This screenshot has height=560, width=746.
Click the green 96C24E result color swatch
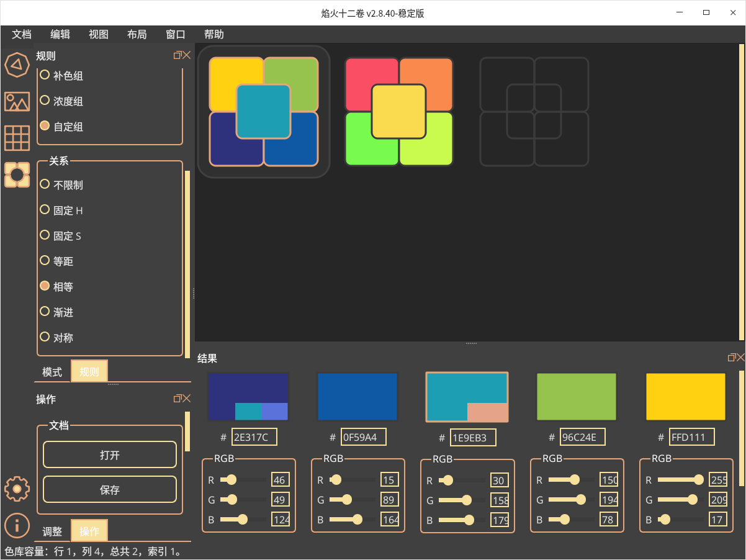coord(577,397)
